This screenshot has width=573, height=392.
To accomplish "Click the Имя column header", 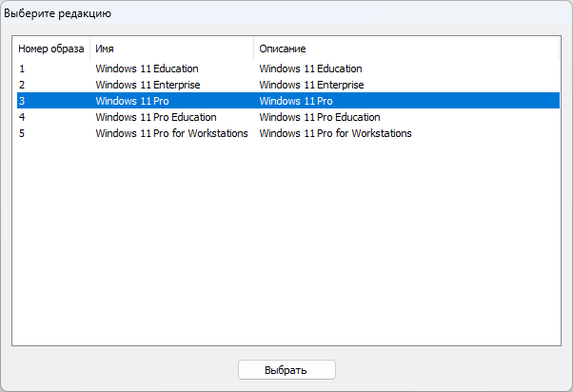I will (171, 49).
